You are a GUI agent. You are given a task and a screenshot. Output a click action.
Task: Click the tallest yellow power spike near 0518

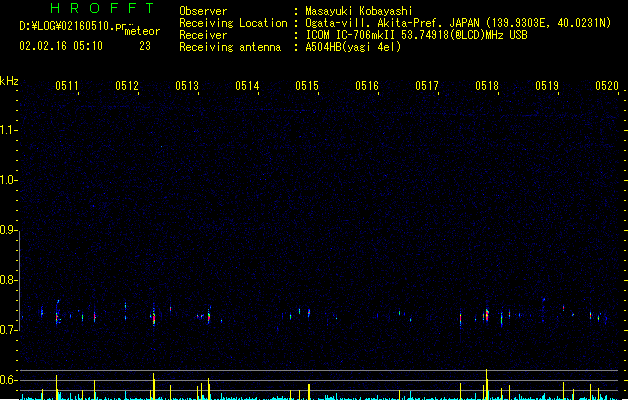click(x=487, y=384)
